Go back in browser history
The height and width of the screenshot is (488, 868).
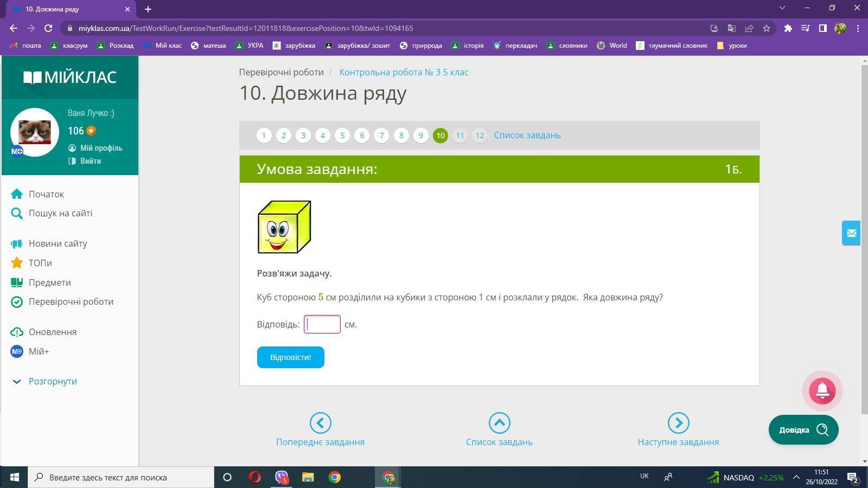point(14,28)
